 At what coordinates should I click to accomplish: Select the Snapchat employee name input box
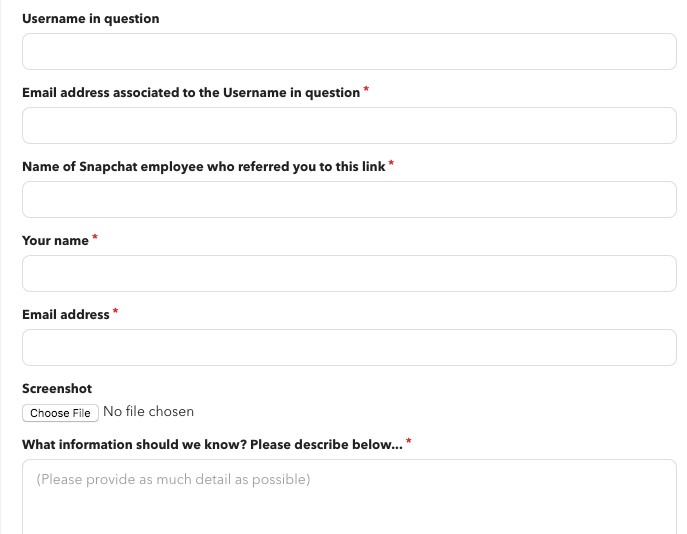(x=349, y=200)
